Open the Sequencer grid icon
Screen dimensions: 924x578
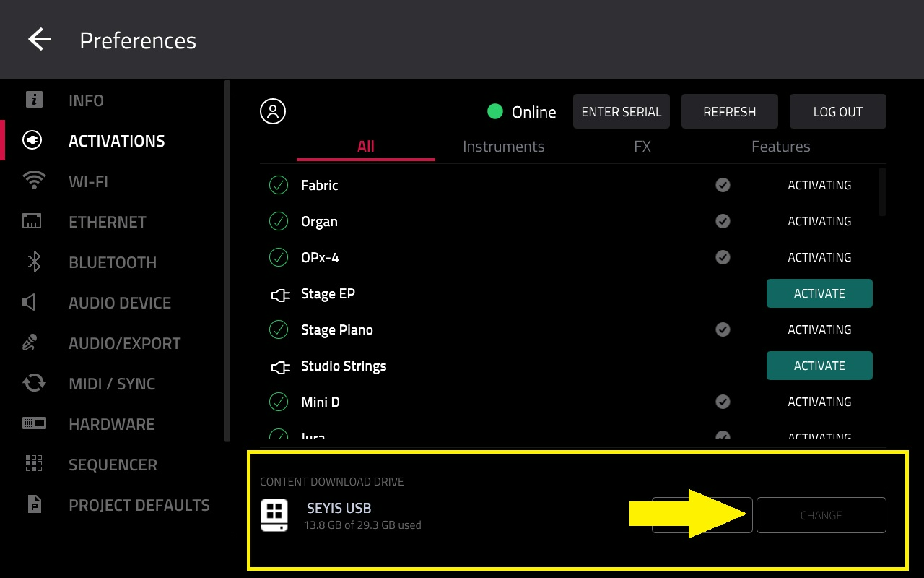(34, 463)
